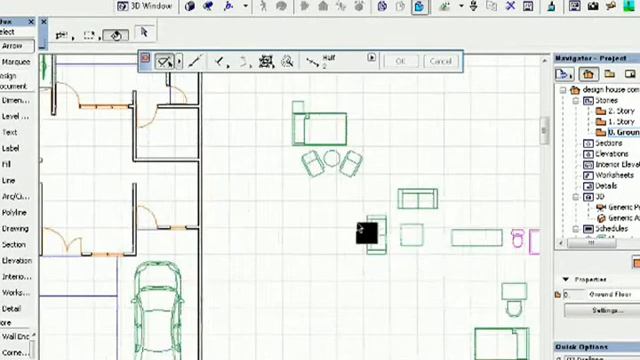The height and width of the screenshot is (360, 640).
Task: Click the diagonal line tool in palette
Action: coord(195,62)
